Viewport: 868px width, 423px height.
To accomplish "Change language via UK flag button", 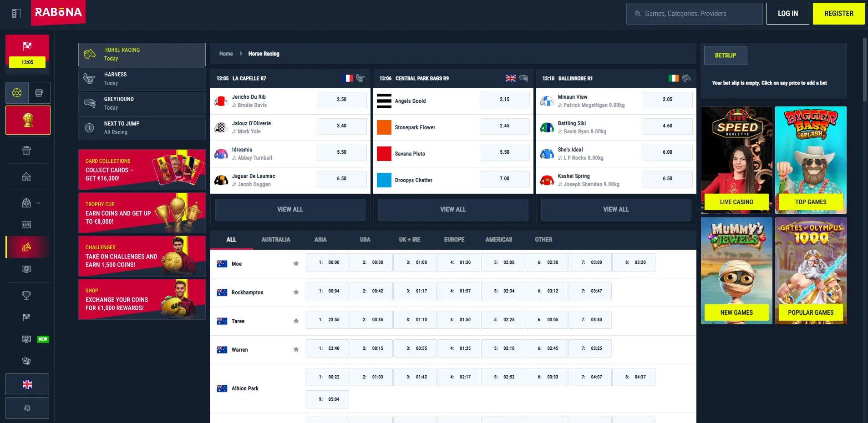I will [27, 384].
